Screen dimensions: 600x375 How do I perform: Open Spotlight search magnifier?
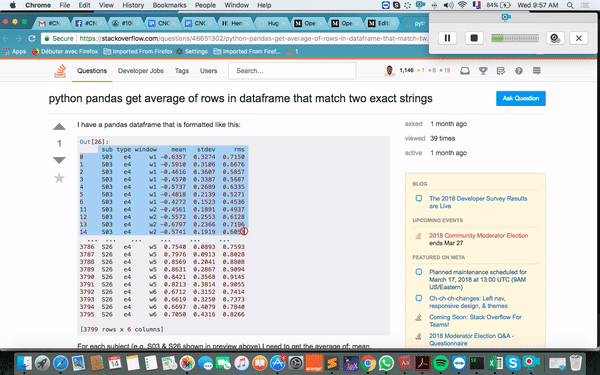(x=570, y=5)
